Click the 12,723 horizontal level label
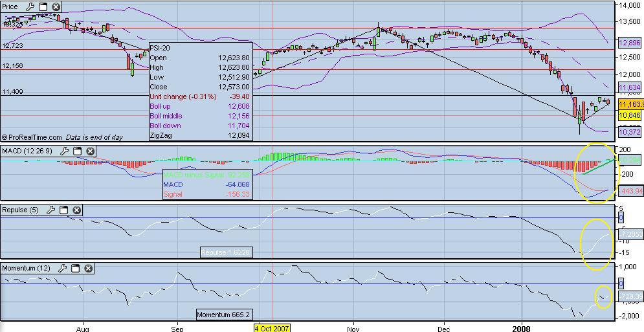The image size is (644, 332). click(12, 45)
